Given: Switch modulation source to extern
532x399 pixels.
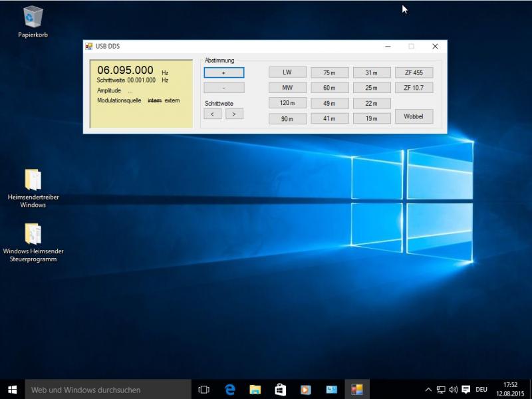Looking at the screenshot, I should pyautogui.click(x=172, y=100).
